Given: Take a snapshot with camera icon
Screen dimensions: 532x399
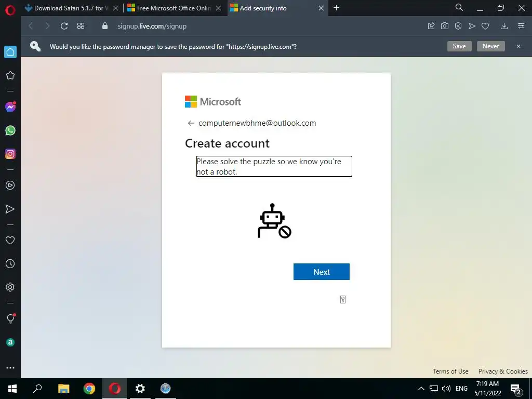Looking at the screenshot, I should [445, 26].
